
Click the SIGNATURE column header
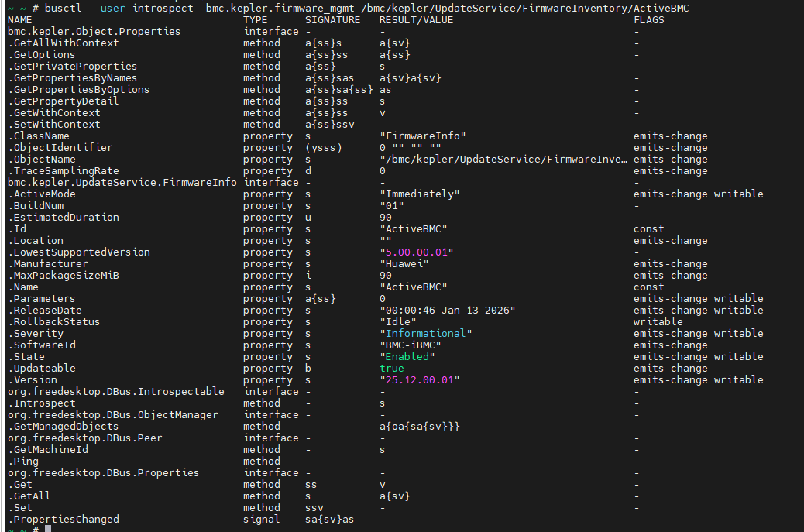click(333, 20)
